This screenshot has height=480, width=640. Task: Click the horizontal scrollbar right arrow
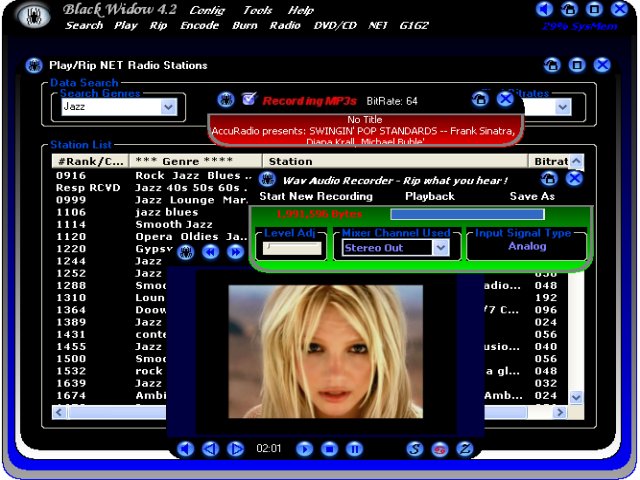[560, 412]
